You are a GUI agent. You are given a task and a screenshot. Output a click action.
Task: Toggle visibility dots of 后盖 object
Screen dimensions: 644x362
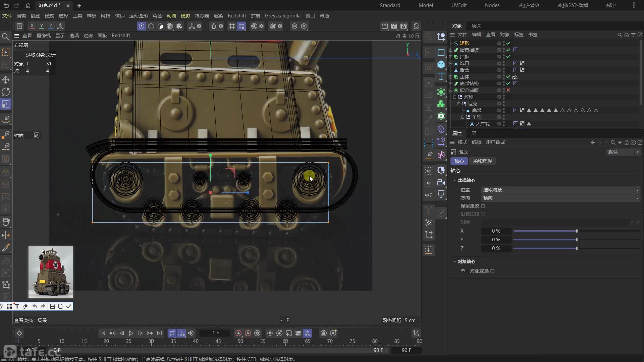504,70
